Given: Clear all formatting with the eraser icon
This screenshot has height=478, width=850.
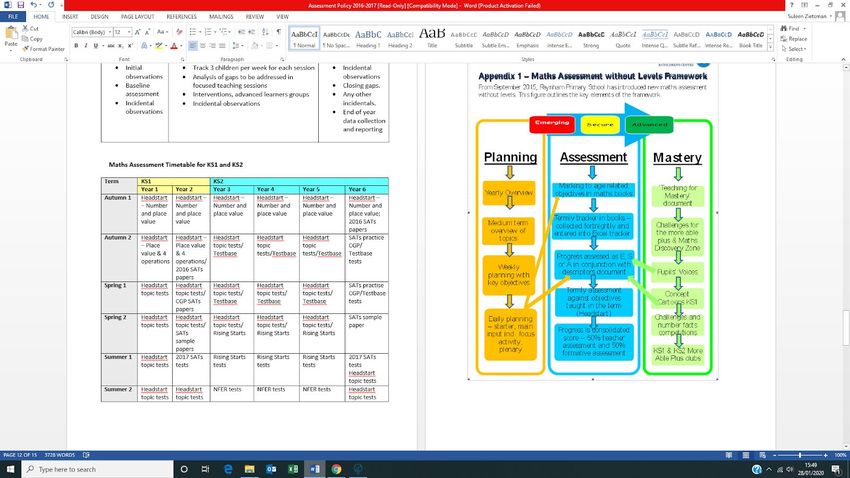Looking at the screenshot, I should coord(179,32).
